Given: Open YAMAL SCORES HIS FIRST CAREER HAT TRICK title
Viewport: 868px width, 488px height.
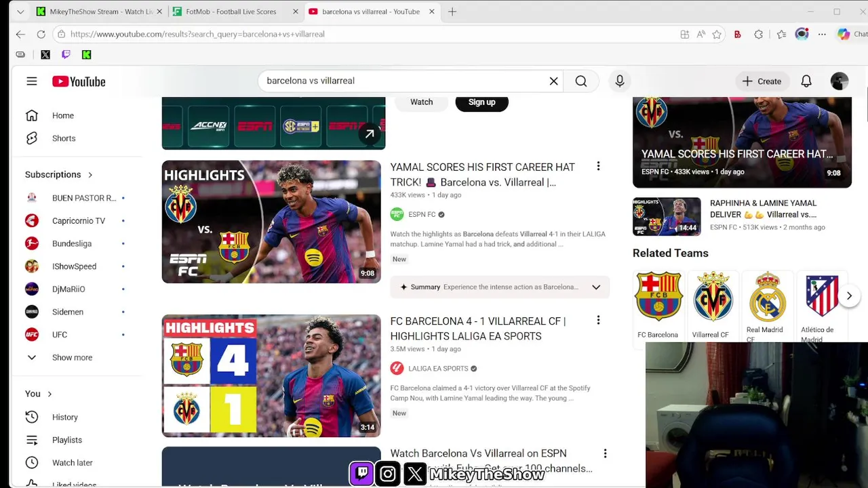Looking at the screenshot, I should pyautogui.click(x=483, y=175).
